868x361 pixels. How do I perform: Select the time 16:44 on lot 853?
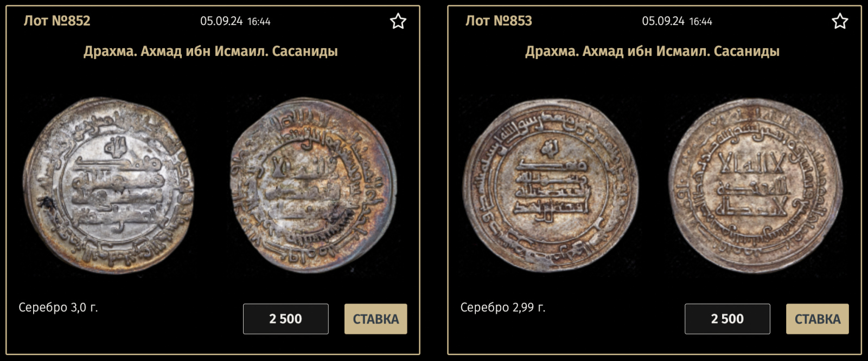coord(700,22)
